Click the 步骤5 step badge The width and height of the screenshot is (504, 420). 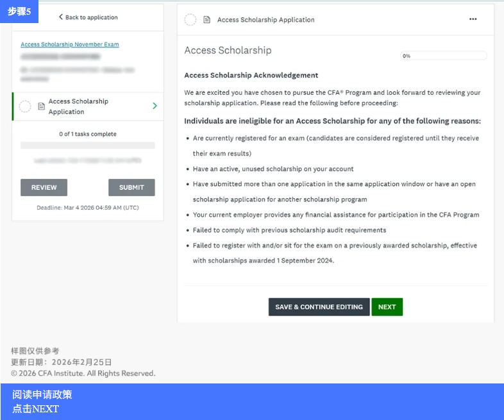tap(19, 12)
